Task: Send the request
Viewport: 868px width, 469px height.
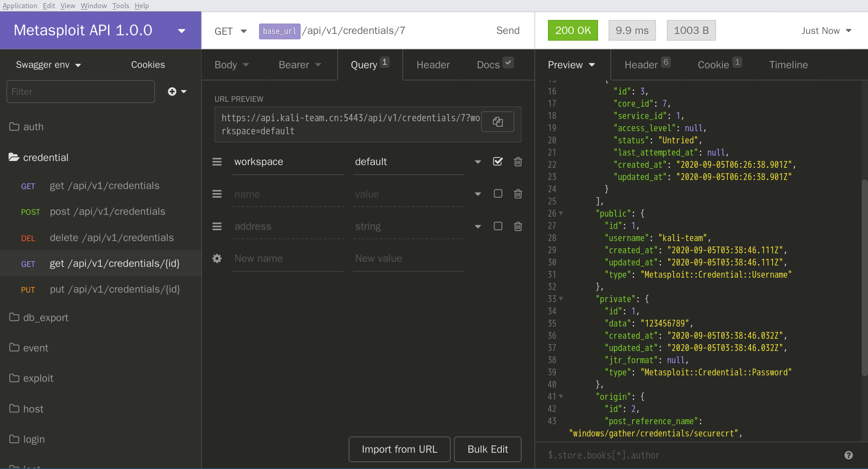Action: pos(508,30)
